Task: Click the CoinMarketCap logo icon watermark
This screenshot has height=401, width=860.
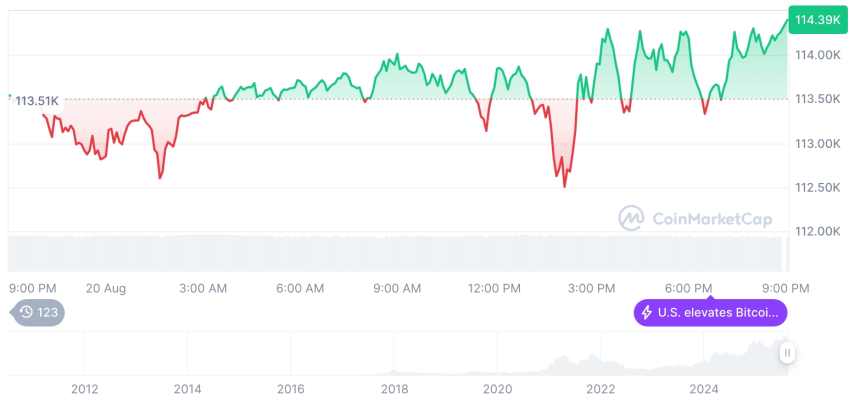Action: tap(631, 218)
